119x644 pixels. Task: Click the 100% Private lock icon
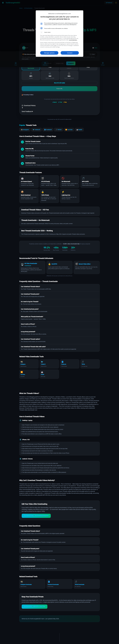[43, 192]
